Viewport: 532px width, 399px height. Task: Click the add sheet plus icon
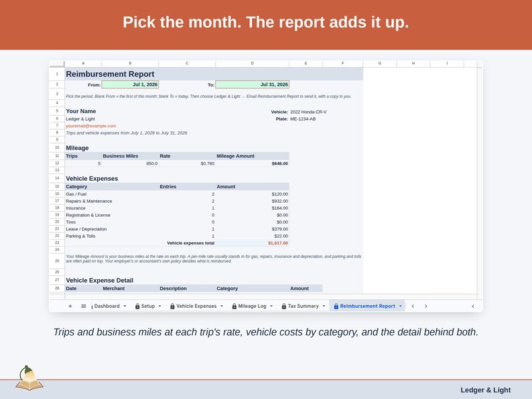[x=70, y=306]
